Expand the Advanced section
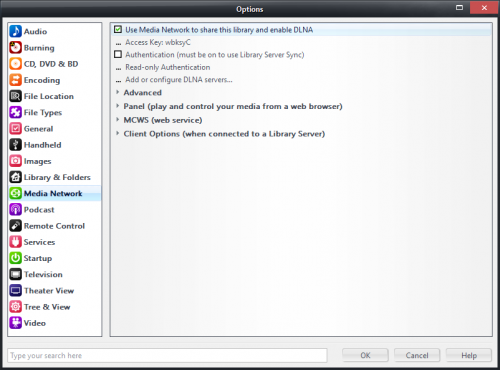The width and height of the screenshot is (500, 370). click(x=117, y=92)
